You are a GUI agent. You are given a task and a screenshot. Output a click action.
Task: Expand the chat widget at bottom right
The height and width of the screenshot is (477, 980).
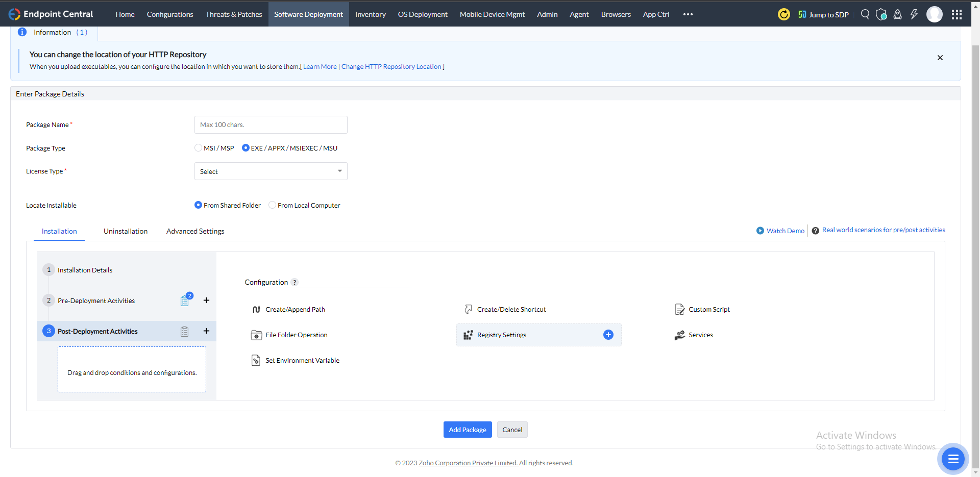click(953, 459)
